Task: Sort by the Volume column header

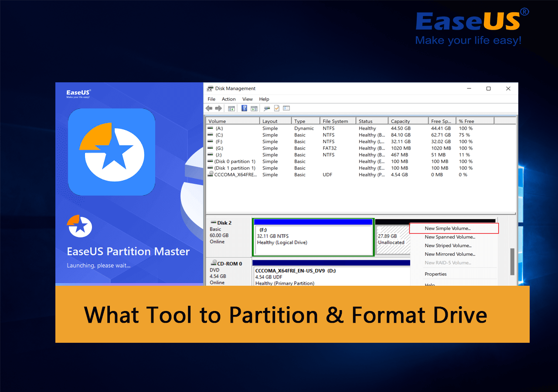Action: 233,121
